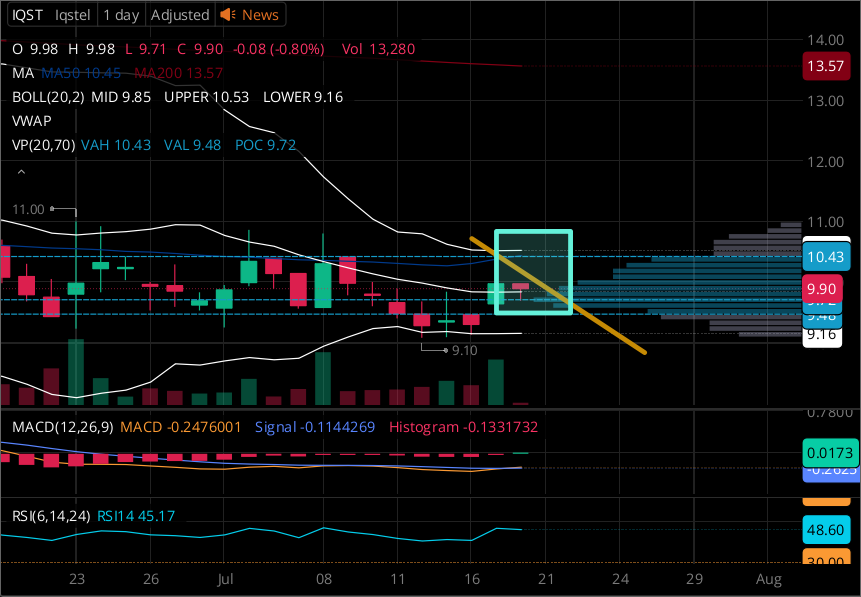Collapse indicators with the caret arrow

point(21,172)
